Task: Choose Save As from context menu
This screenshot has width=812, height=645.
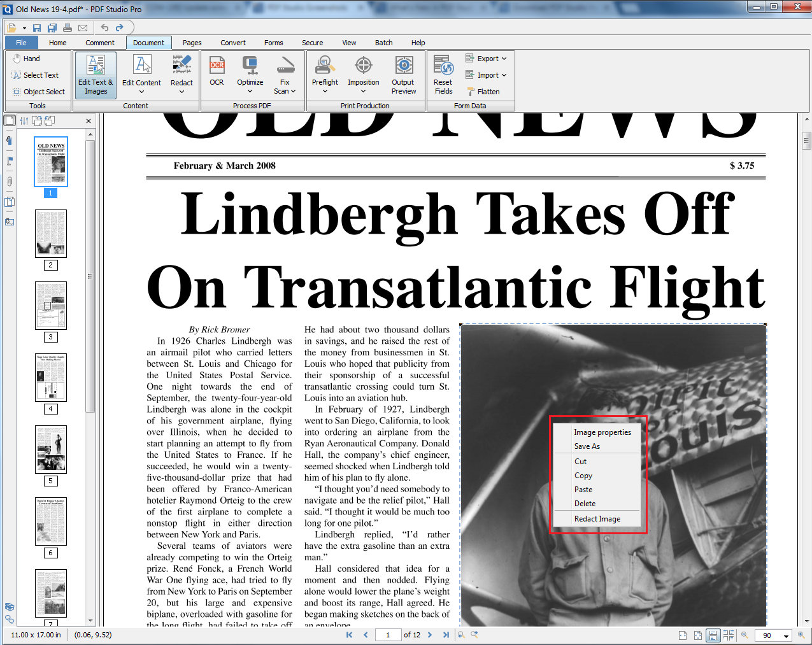Action: coord(597,446)
